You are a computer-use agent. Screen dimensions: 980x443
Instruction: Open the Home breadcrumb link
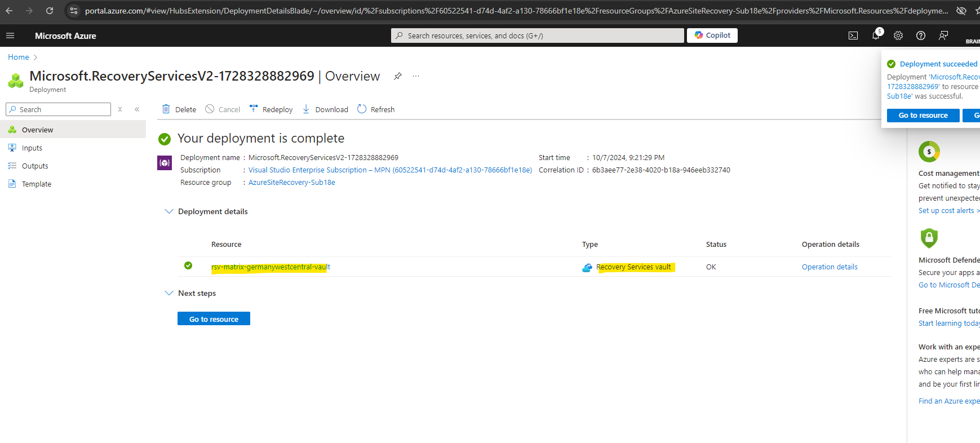[x=19, y=57]
